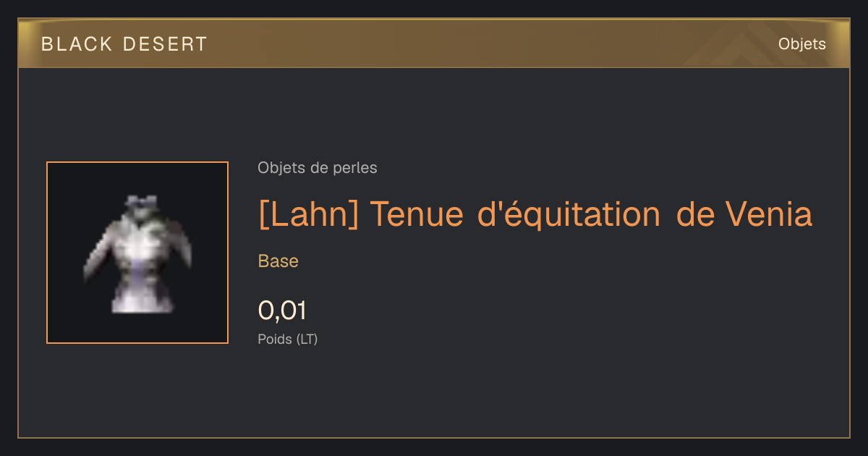
Task: Open the Objets de perles category
Action: [318, 168]
